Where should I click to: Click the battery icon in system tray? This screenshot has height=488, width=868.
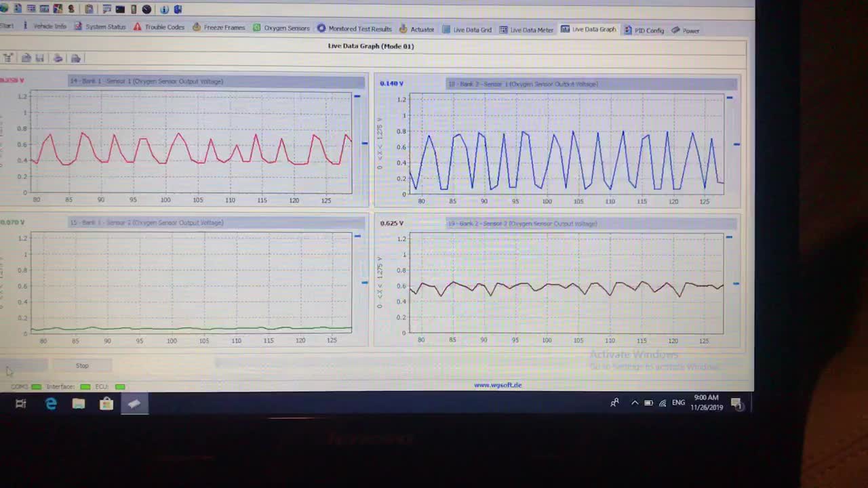[649, 403]
